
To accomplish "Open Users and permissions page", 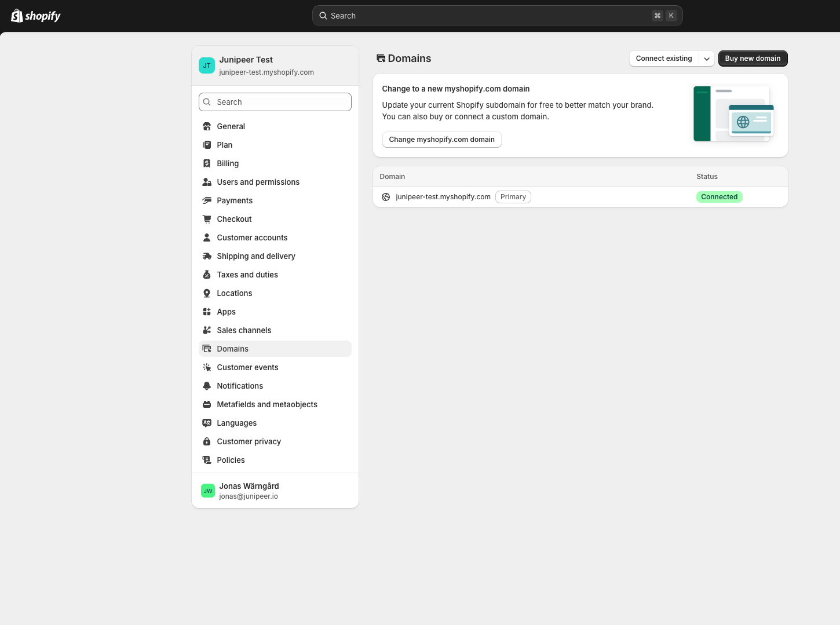I will click(275, 182).
